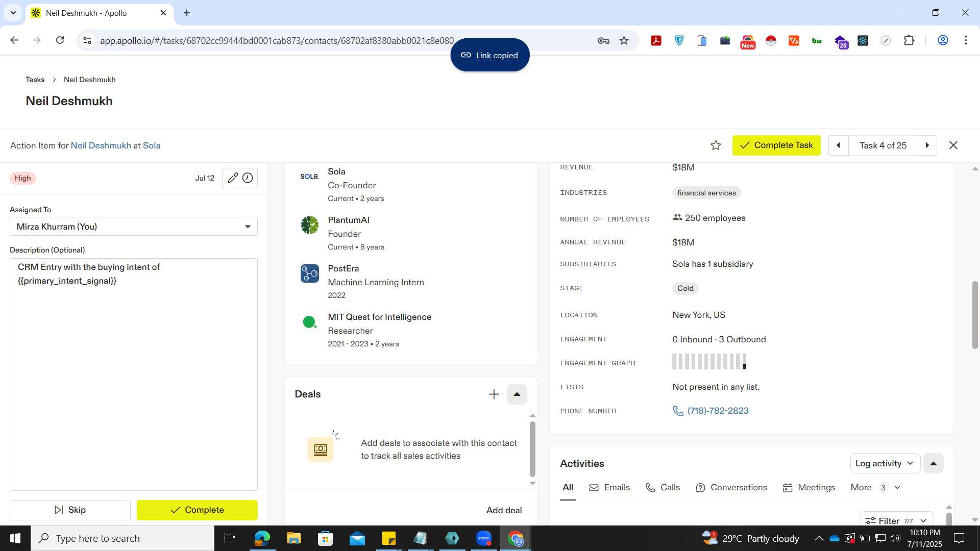Expand the More activities dropdown
Image resolution: width=980 pixels, height=551 pixels.
click(x=875, y=488)
